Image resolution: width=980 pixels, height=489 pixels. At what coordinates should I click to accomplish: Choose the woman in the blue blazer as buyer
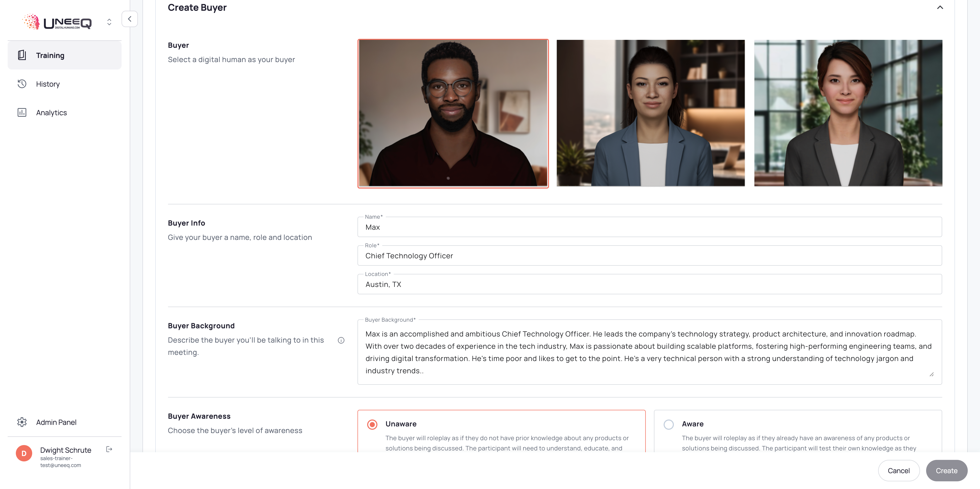651,113
